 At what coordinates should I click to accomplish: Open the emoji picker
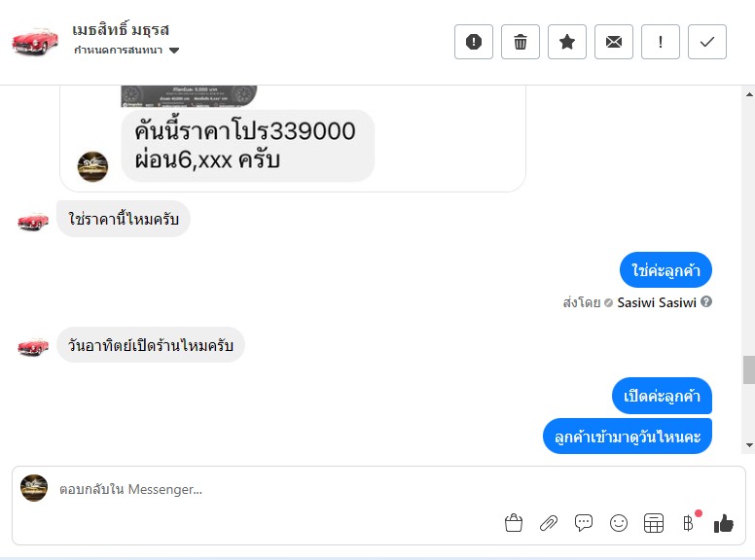pyautogui.click(x=619, y=523)
